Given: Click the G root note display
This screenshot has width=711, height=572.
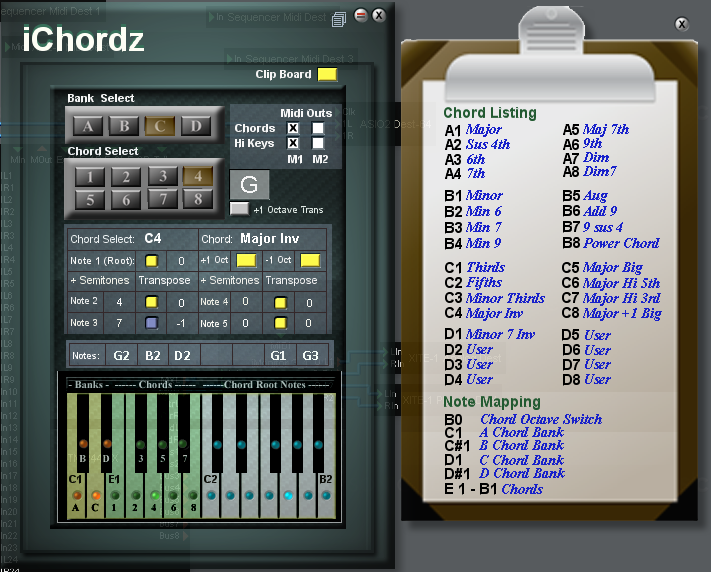Looking at the screenshot, I should [249, 185].
